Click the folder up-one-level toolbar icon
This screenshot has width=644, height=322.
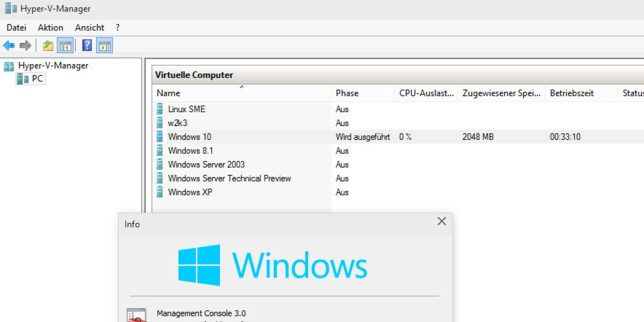coord(48,46)
